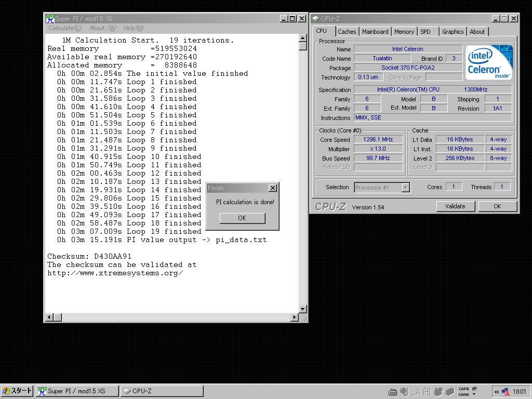Click the Level 2 cache 256 KBytes value
The height and width of the screenshot is (399, 532).
(460, 158)
